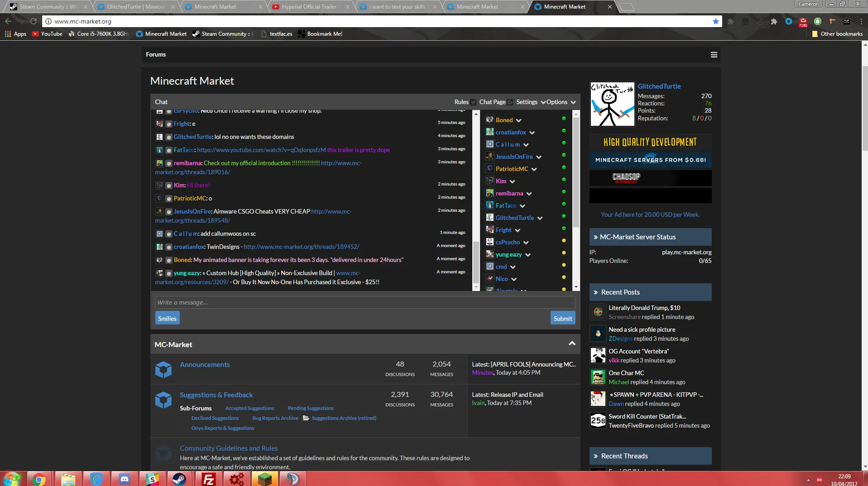Click the Suggestions & Feedback forum cube icon
868x486 pixels.
[x=163, y=400]
